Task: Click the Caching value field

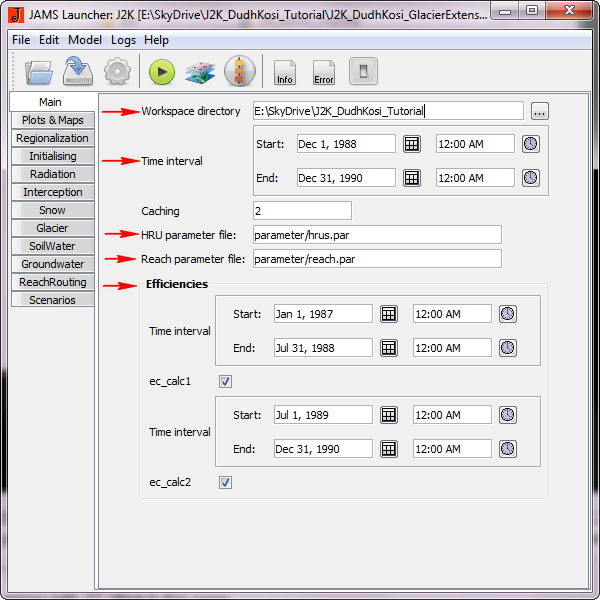Action: pos(302,211)
